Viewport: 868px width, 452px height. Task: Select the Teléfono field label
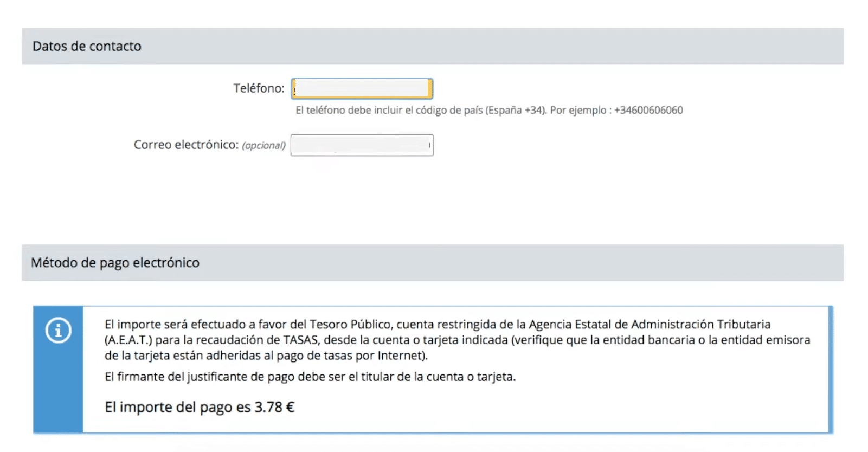[x=259, y=88]
